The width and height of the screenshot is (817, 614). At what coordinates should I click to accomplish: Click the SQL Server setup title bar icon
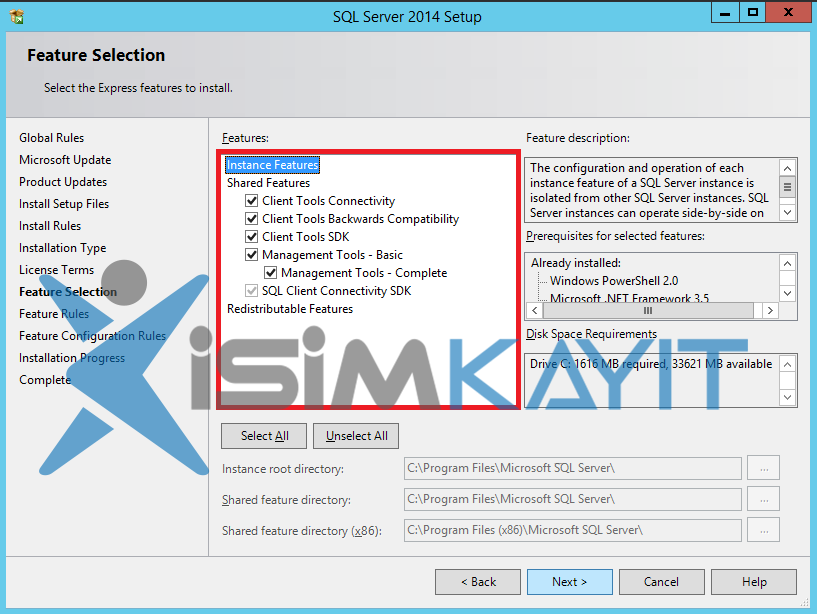(x=16, y=16)
